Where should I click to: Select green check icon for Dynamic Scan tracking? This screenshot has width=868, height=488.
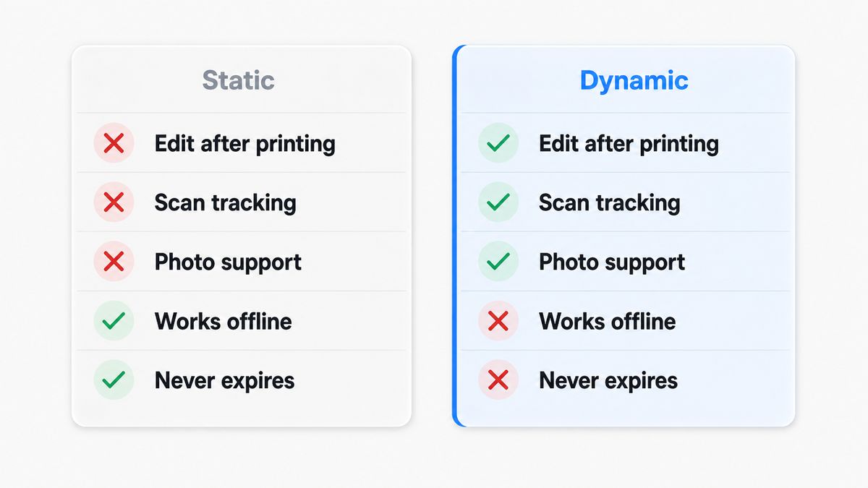498,202
